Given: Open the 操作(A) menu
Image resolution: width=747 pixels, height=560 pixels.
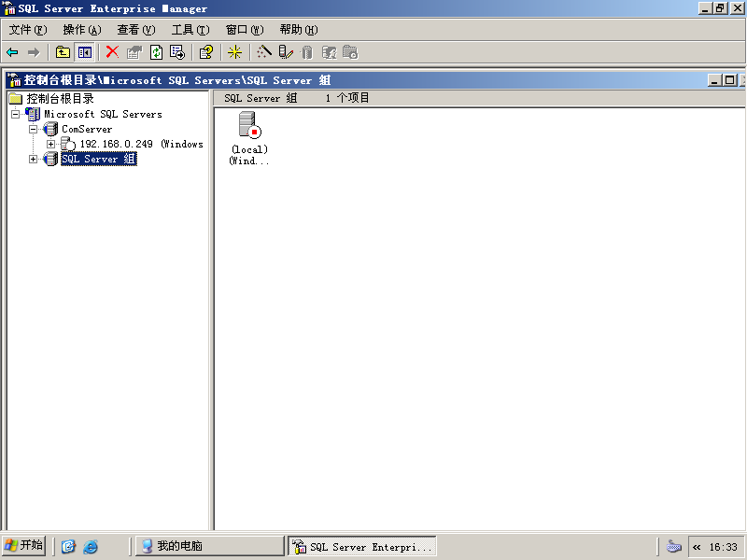Looking at the screenshot, I should pyautogui.click(x=82, y=30).
